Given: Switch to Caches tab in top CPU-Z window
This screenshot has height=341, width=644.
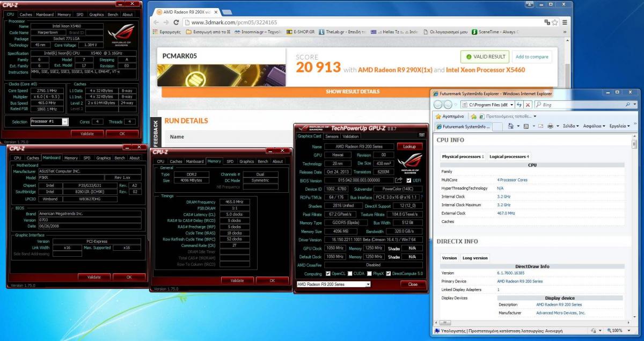Looking at the screenshot, I should [26, 14].
